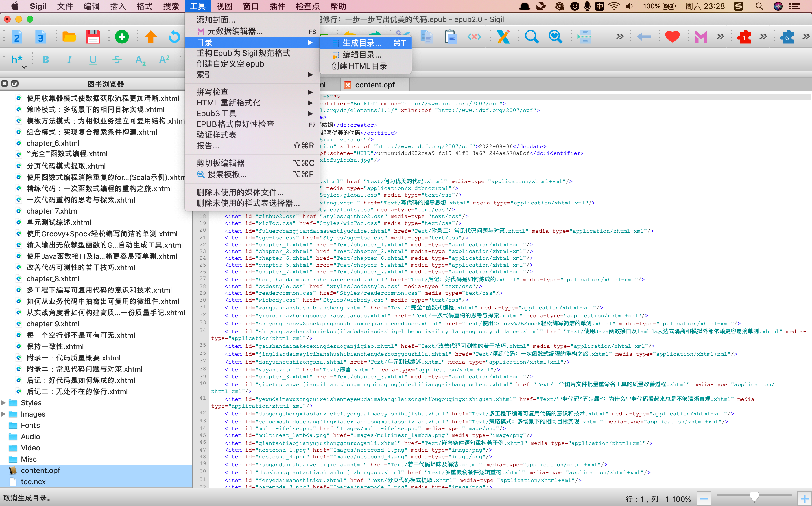Expand the Images folder tree
The height and width of the screenshot is (506, 812).
(x=4, y=414)
